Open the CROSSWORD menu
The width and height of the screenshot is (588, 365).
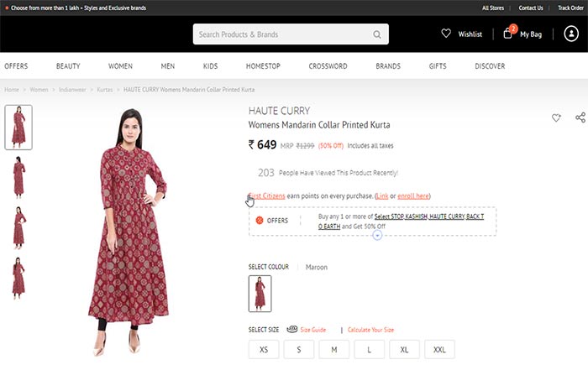coord(328,66)
